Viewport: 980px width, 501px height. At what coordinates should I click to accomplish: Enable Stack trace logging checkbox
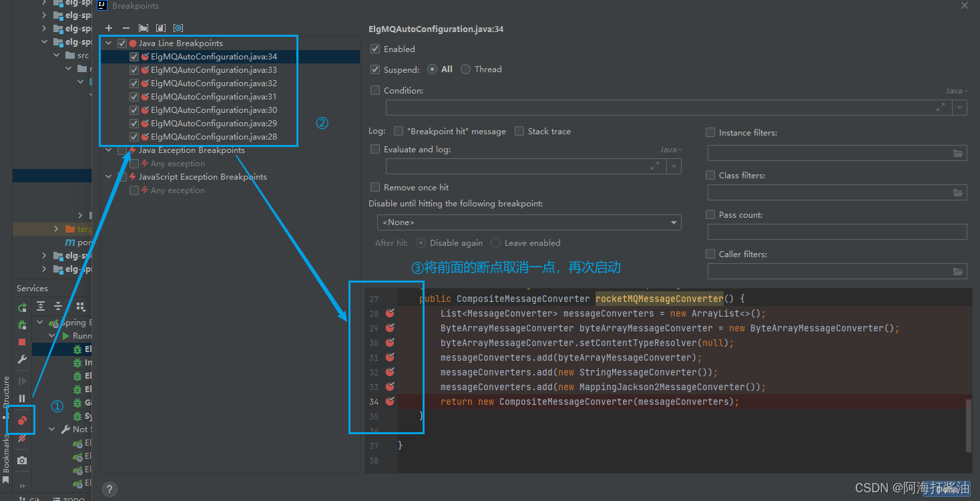click(x=519, y=132)
